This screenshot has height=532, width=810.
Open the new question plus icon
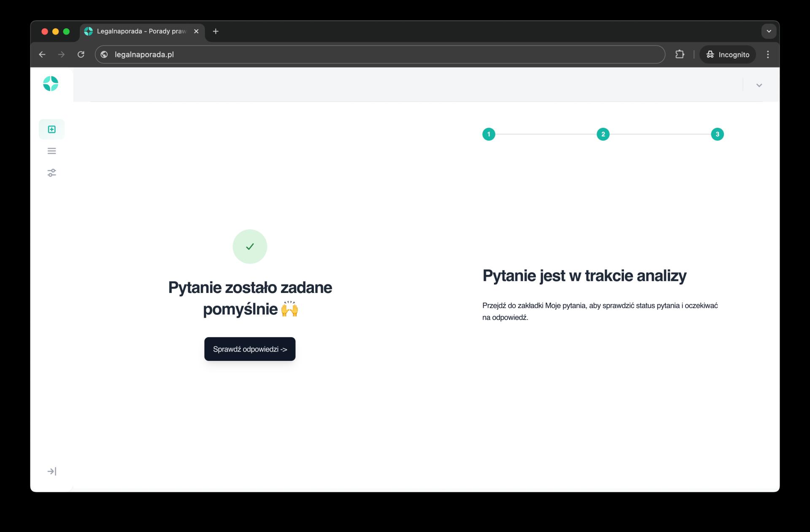(x=51, y=129)
